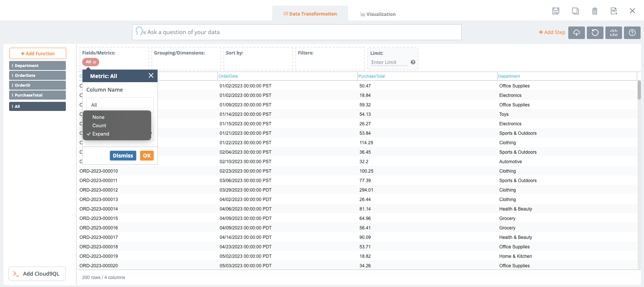Delete using the trash can icon
Image resolution: width=644 pixels, height=287 pixels.
point(595,11)
